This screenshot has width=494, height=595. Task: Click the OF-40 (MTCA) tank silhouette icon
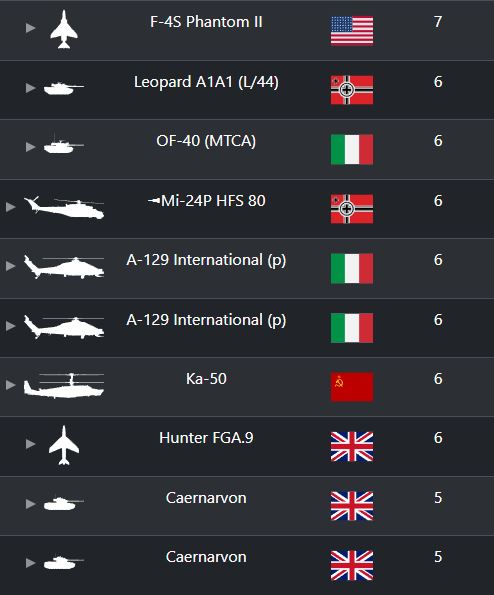point(63,144)
